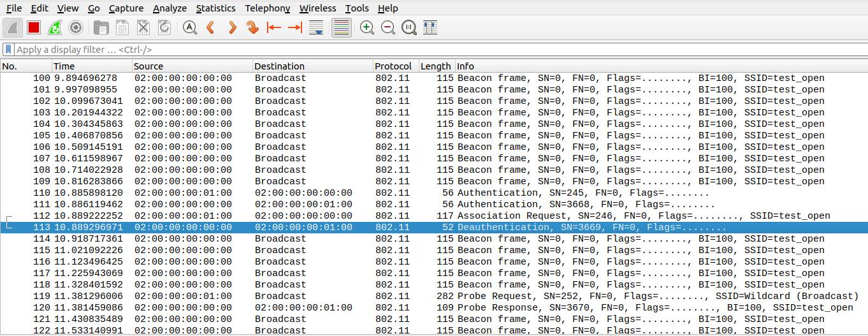The image size is (868, 336).
Task: Open the Statistics menu
Action: [x=215, y=8]
